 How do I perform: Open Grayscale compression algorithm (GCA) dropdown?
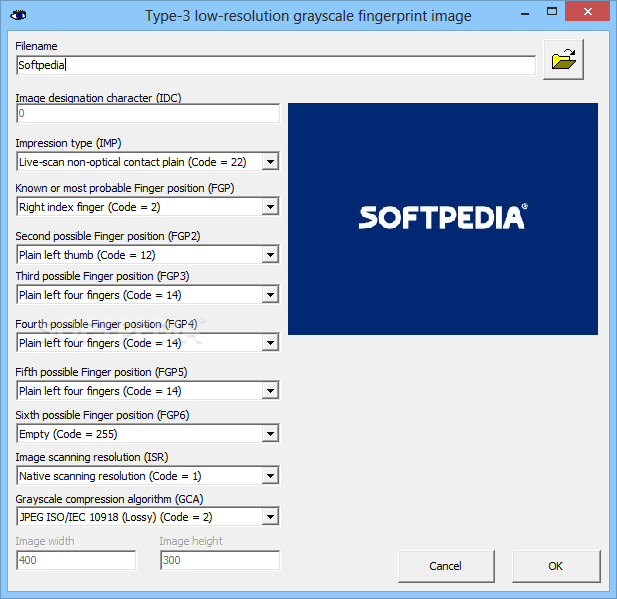coord(270,517)
